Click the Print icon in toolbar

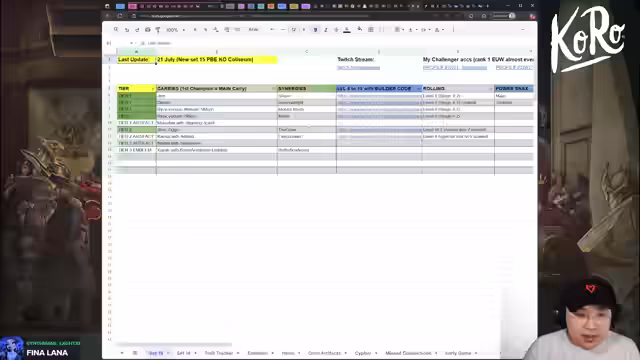147,30
